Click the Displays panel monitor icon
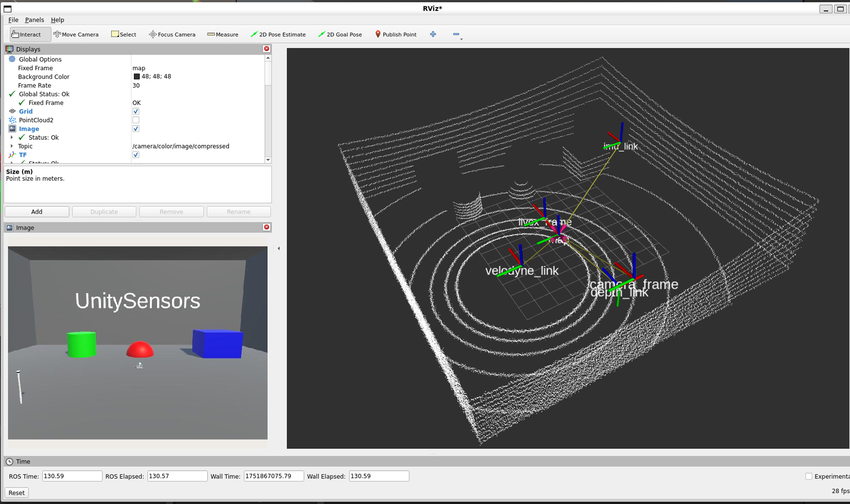 pyautogui.click(x=9, y=49)
